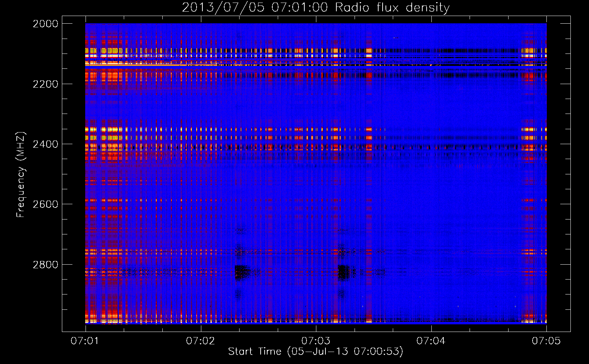Select the 2000 frequency axis label
Viewport: 589px width, 364px height.
46,24
